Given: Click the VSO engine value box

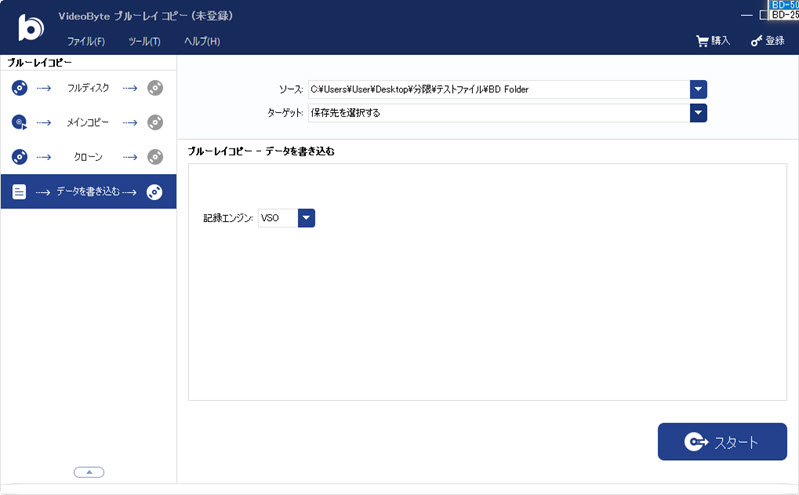Looking at the screenshot, I should [278, 218].
